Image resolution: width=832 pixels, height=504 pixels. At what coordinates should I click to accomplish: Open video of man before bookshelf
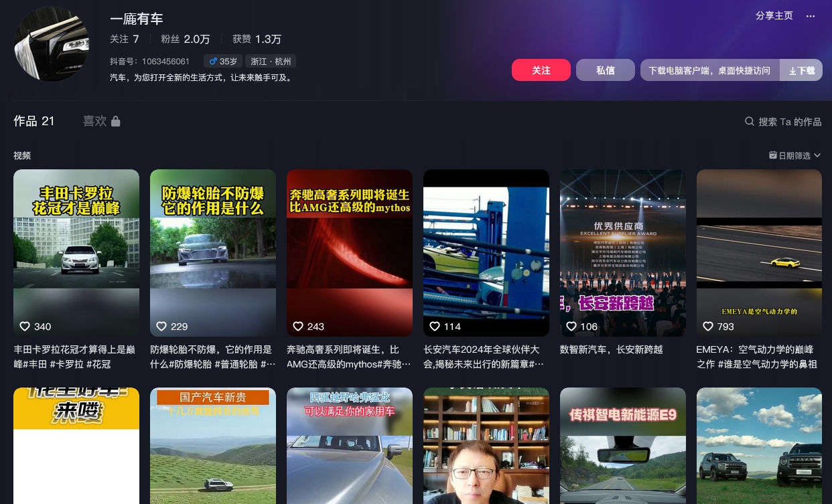pyautogui.click(x=486, y=446)
